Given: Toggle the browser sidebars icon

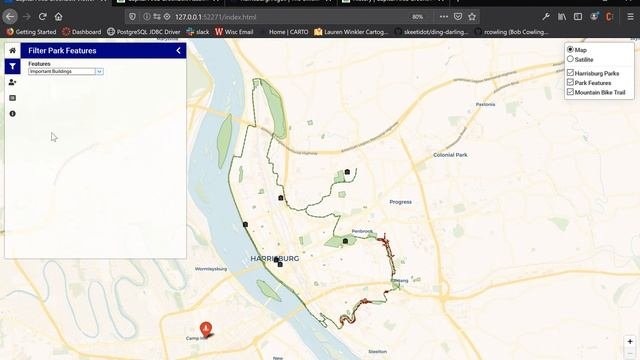Looking at the screenshot, I should click(578, 17).
